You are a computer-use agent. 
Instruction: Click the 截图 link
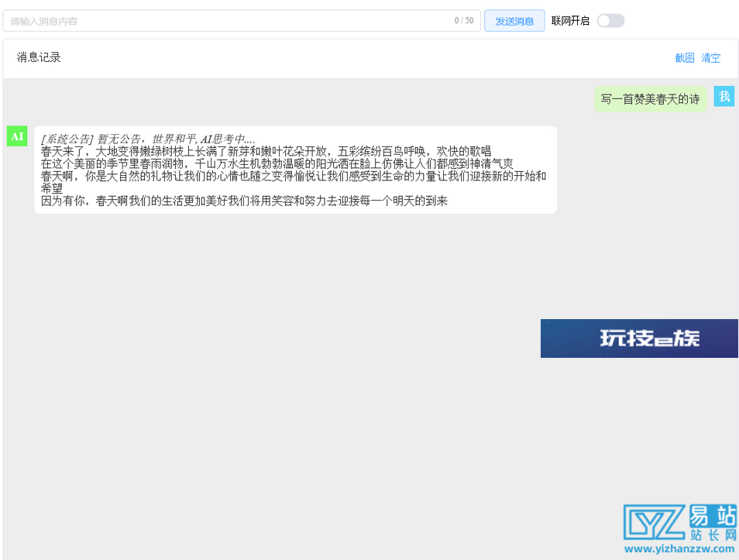pos(684,58)
